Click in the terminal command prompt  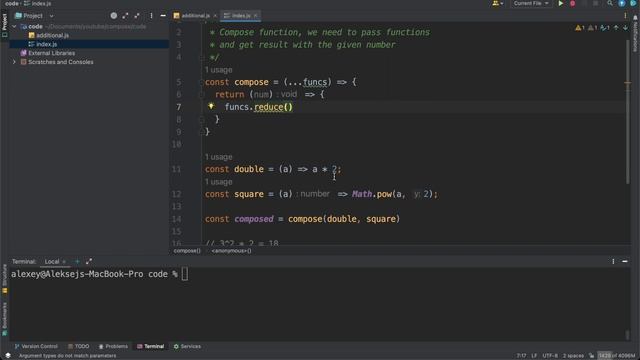[x=185, y=274]
